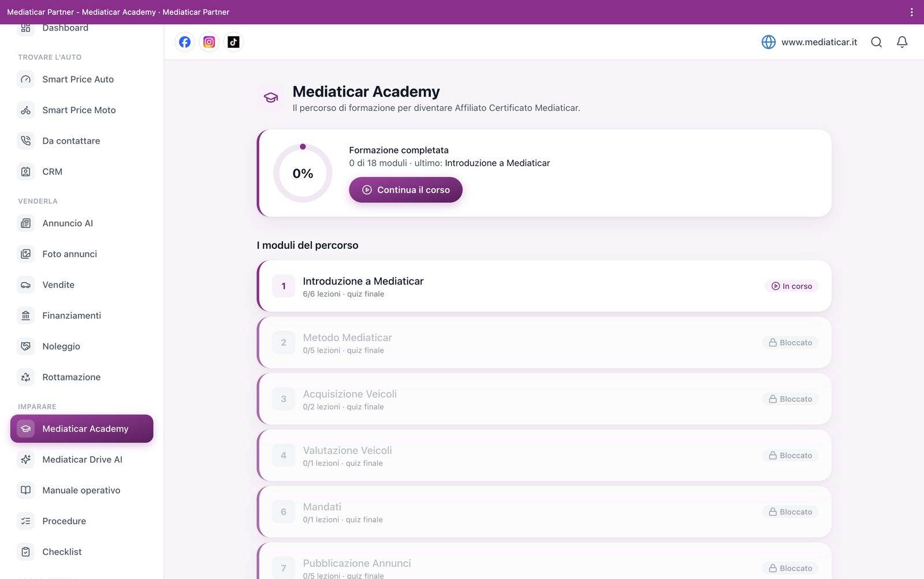The height and width of the screenshot is (579, 924).
Task: Select the Metodo Mediaticar module card
Action: tap(544, 342)
